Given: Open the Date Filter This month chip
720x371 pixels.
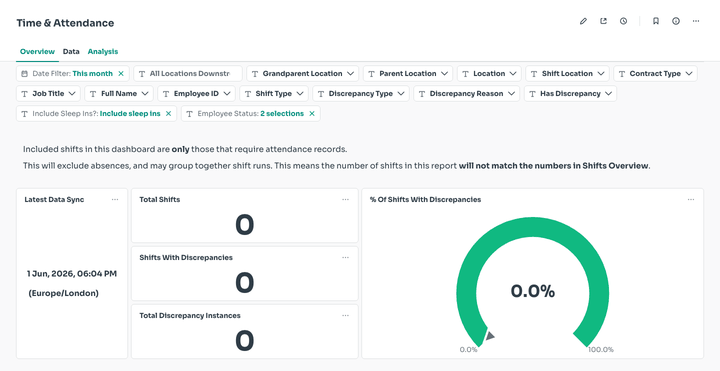Looking at the screenshot, I should point(73,73).
